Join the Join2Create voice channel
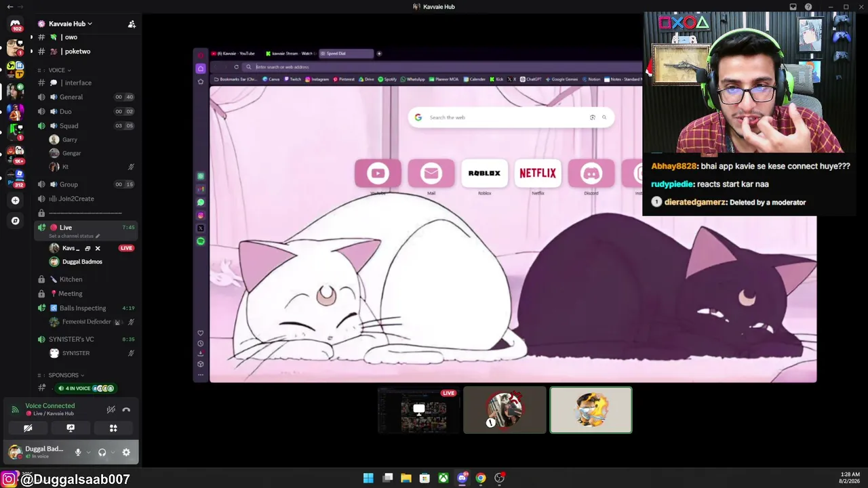This screenshot has height=488, width=868. [87, 199]
